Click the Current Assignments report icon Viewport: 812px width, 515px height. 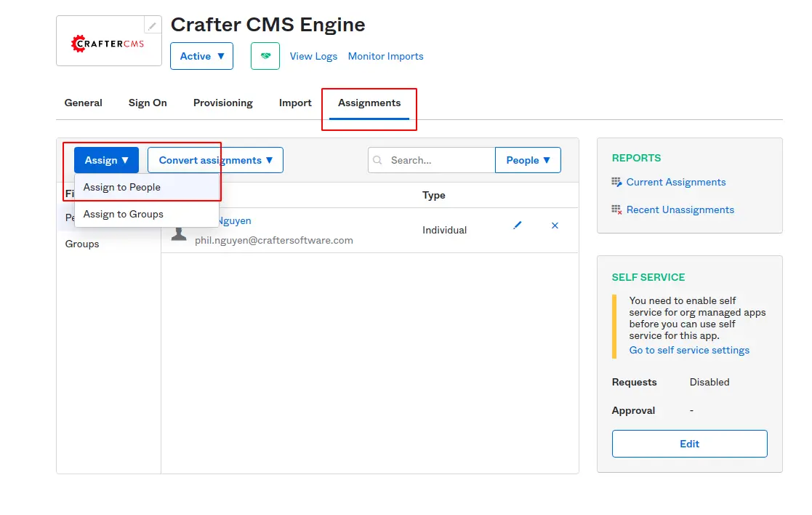pyautogui.click(x=617, y=182)
